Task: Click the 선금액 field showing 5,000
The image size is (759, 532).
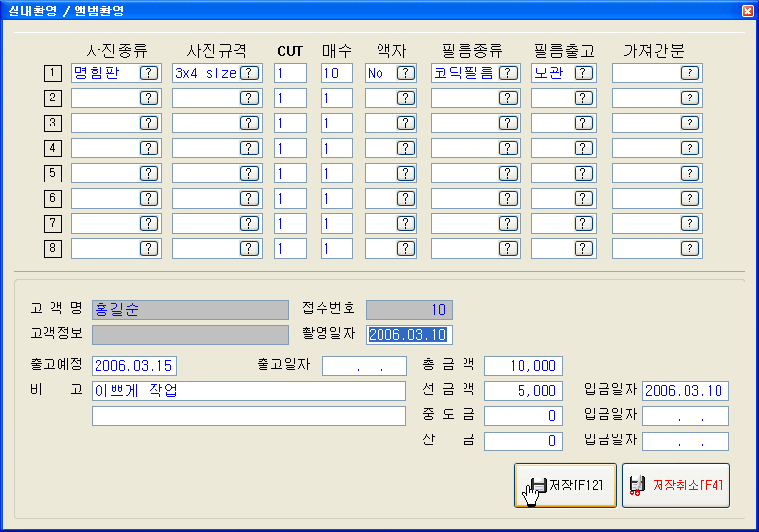Action: click(523, 391)
